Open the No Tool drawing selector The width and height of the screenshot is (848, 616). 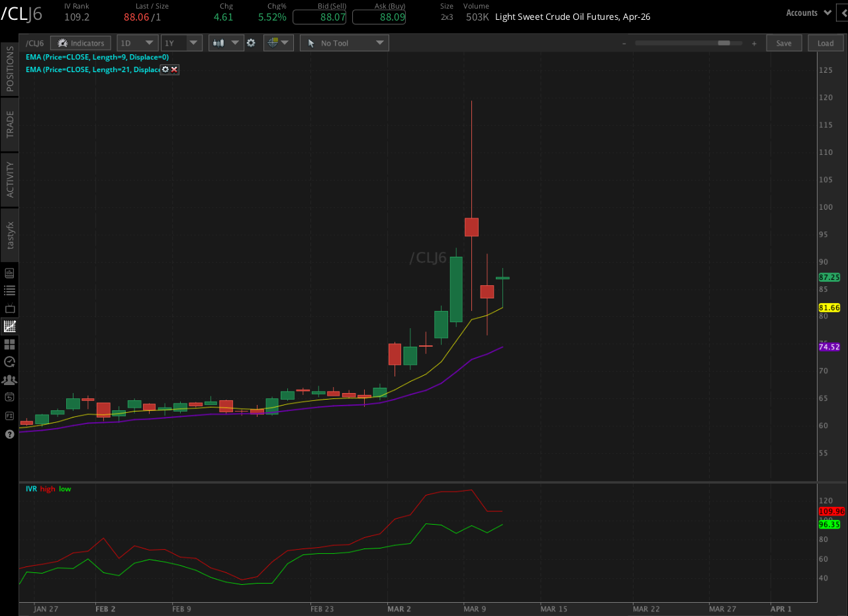[344, 42]
